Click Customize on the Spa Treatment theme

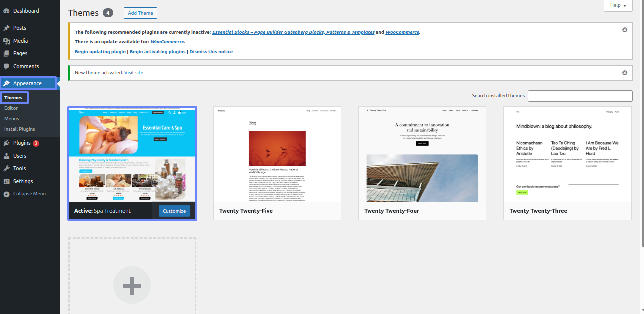[174, 211]
